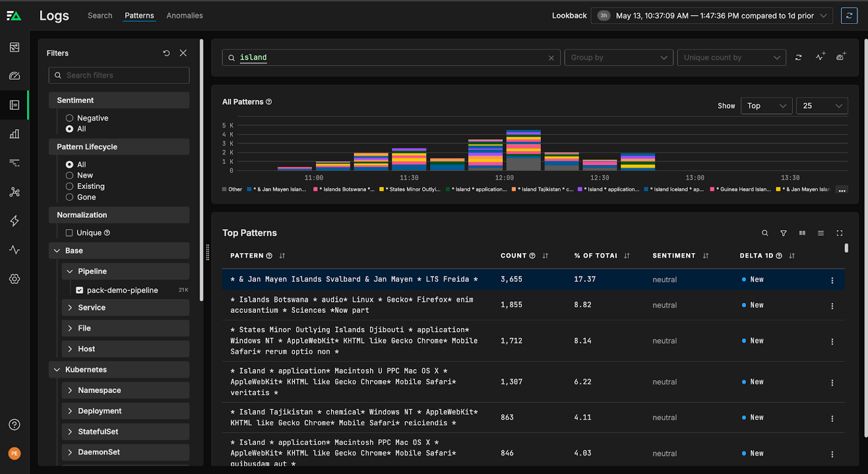Open the Group by dropdown

(x=618, y=58)
